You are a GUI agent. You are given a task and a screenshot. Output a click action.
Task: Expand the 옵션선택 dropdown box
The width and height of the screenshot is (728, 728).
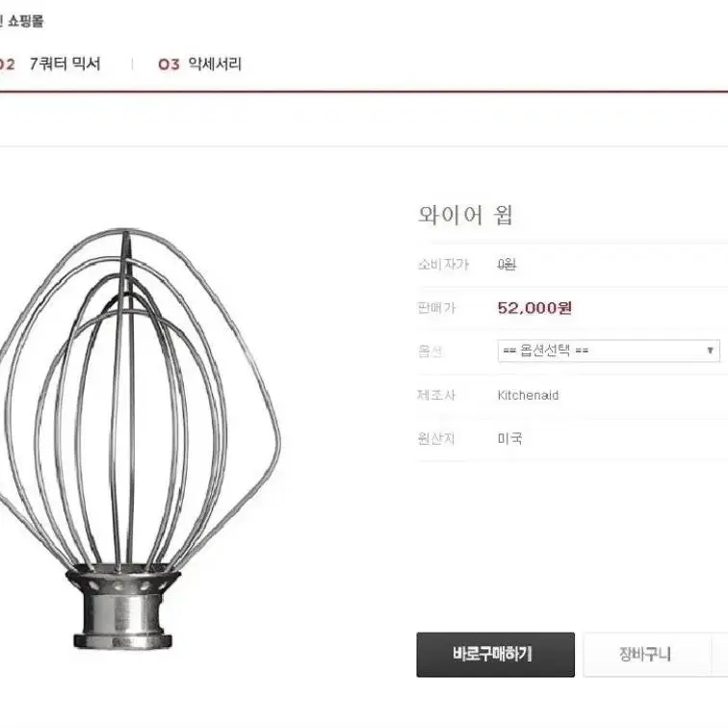(609, 351)
